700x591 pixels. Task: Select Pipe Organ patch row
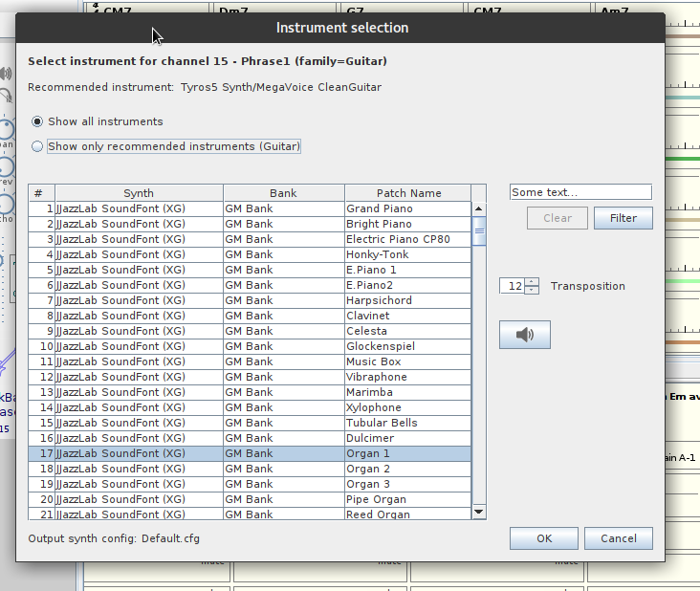(250, 499)
